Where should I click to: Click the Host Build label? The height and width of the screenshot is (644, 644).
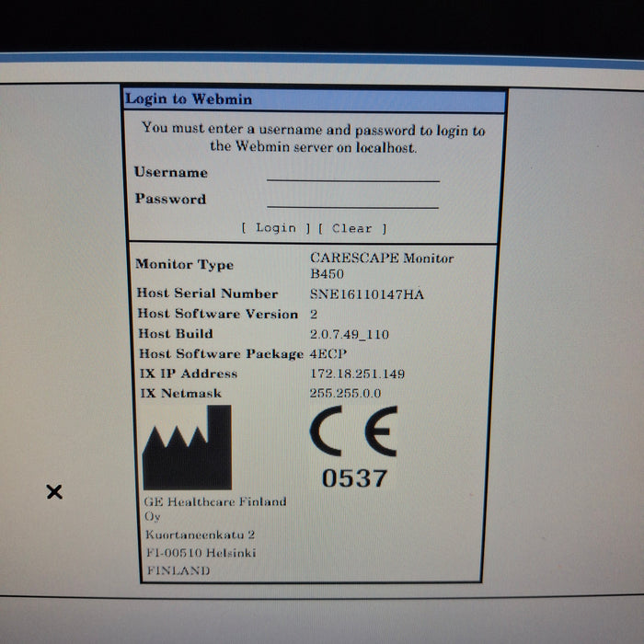click(176, 333)
